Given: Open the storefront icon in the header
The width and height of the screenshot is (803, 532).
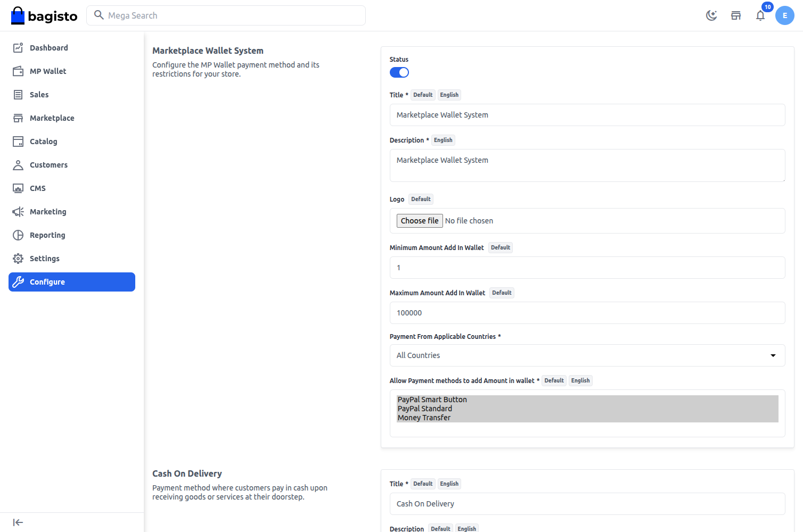Looking at the screenshot, I should tap(736, 15).
